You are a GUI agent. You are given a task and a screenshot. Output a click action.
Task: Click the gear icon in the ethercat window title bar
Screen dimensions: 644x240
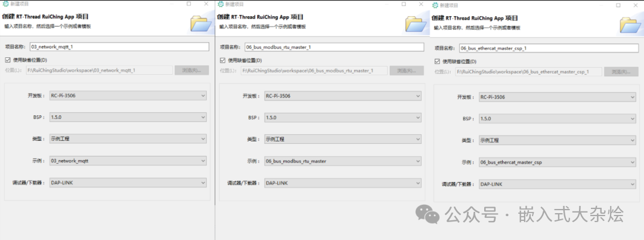click(435, 5)
